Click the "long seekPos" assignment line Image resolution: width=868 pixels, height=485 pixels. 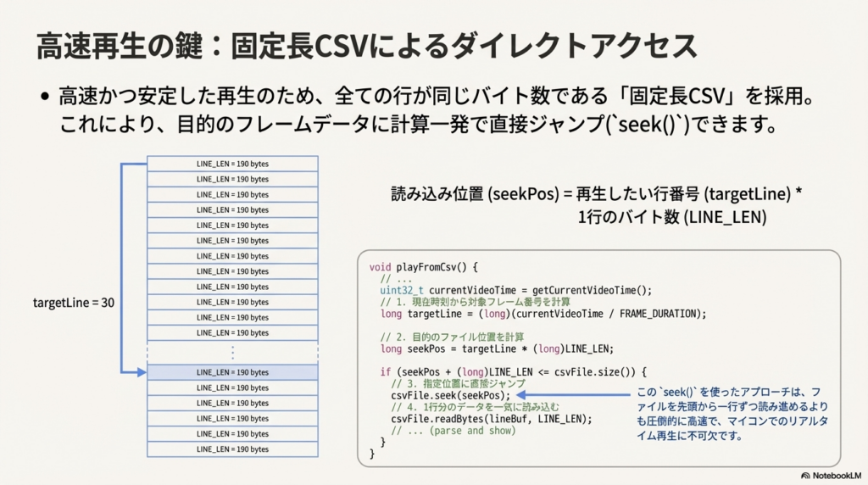[496, 348]
